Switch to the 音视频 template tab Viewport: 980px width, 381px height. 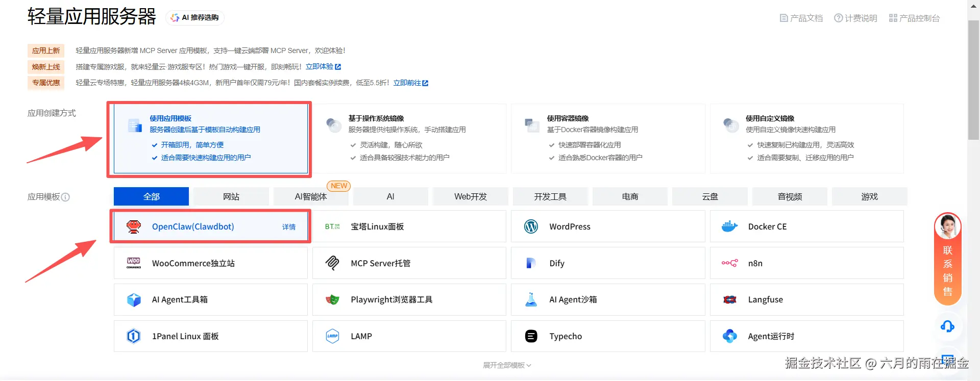(790, 196)
